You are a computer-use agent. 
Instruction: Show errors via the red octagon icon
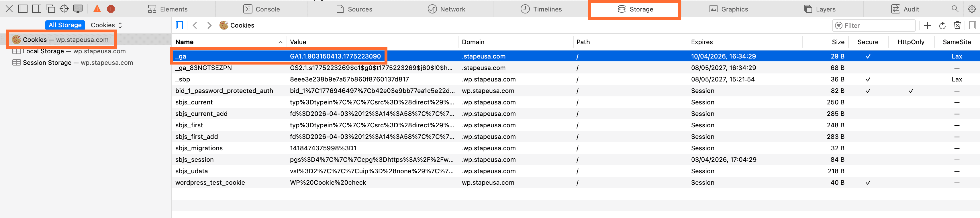coord(111,9)
